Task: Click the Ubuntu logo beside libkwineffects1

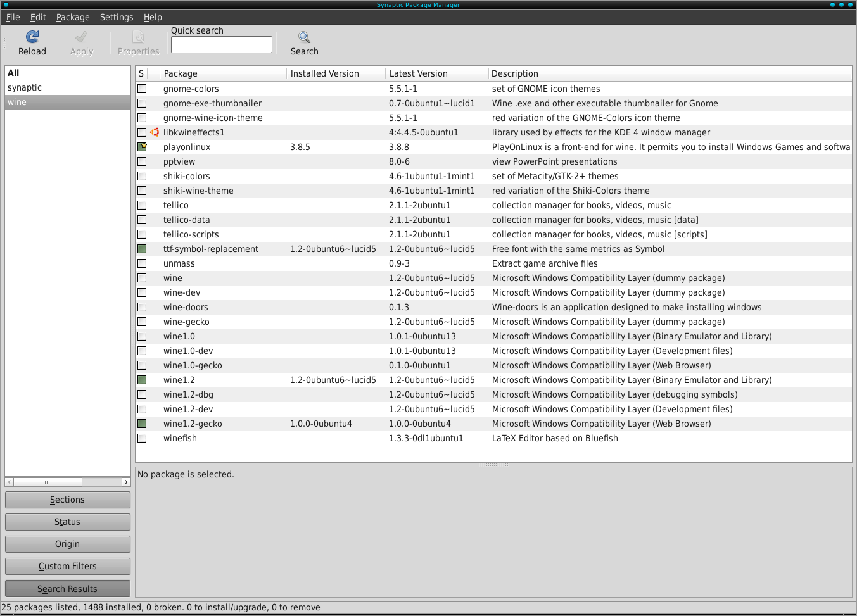Action: [x=155, y=132]
